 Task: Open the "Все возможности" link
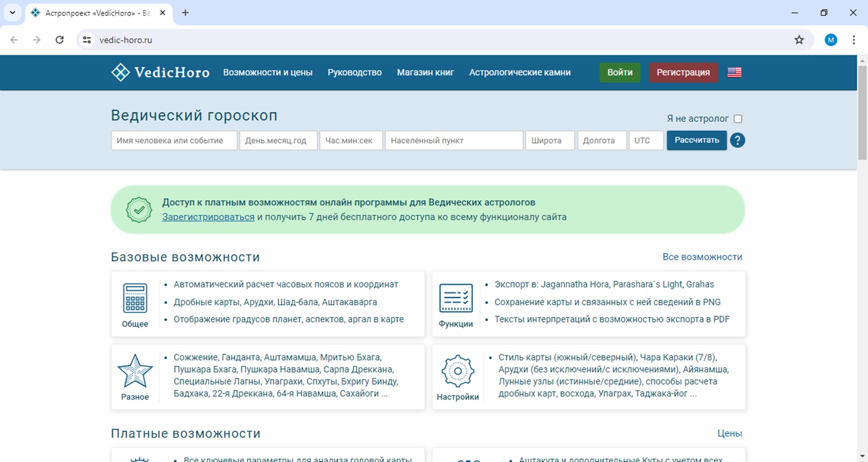(702, 257)
